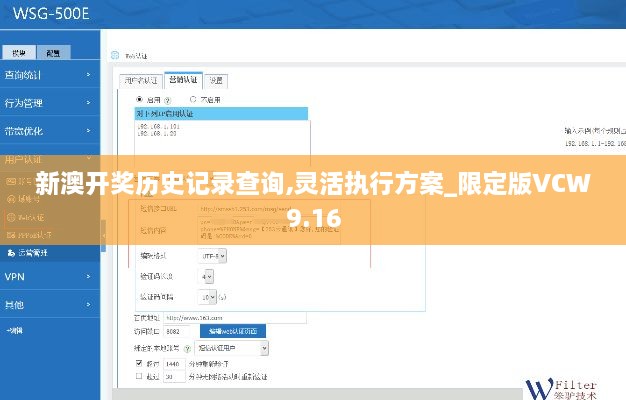The width and height of the screenshot is (626, 400).
Task: Open the verification code interval dropdown showing 10
Action: (x=207, y=297)
